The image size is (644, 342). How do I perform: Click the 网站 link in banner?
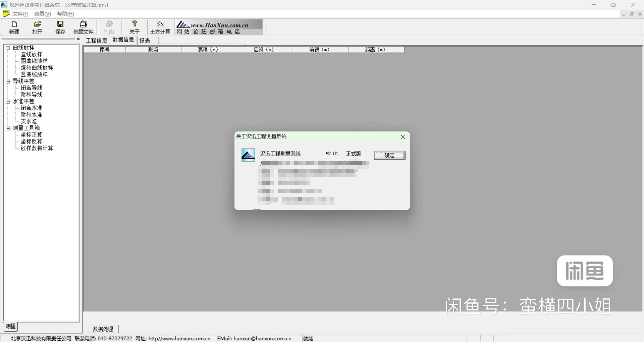[183, 32]
